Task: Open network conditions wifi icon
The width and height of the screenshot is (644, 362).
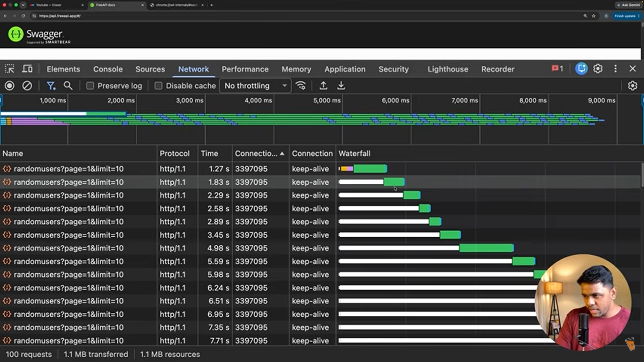Action: point(301,86)
